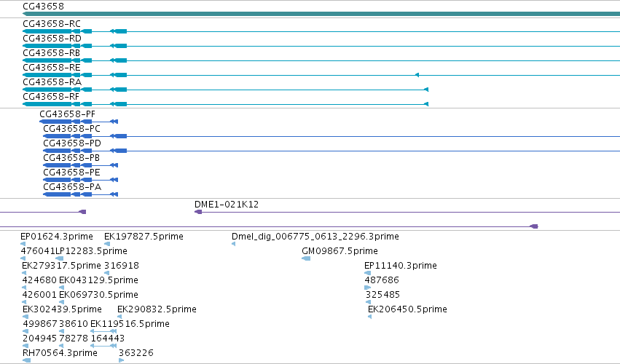Screen dimensions: 620x364
Task: Click EST label LP12283.5prime
Action: pos(91,251)
